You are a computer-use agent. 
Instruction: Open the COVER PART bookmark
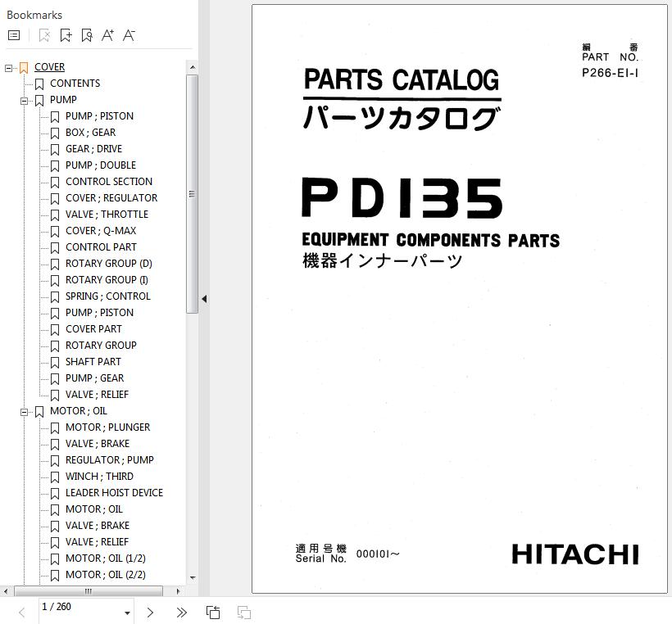click(x=93, y=329)
